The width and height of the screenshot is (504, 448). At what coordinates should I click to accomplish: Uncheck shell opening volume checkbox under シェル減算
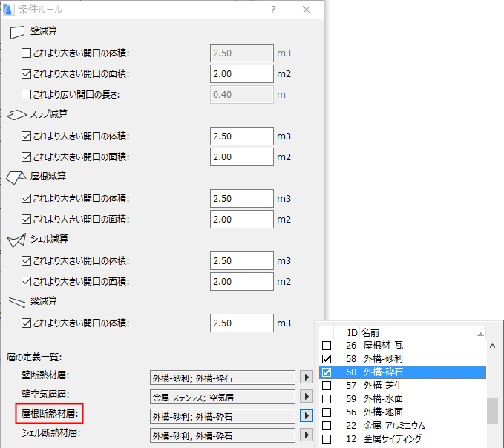(x=26, y=261)
